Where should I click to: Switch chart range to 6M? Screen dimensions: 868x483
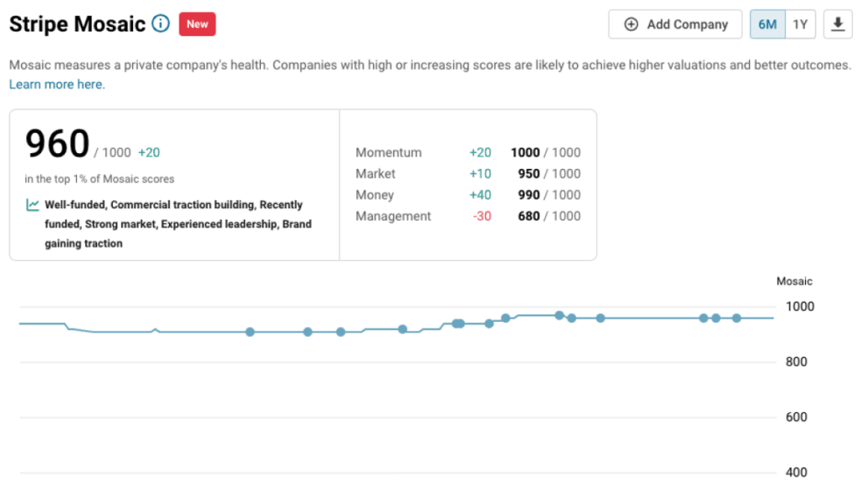pyautogui.click(x=767, y=24)
